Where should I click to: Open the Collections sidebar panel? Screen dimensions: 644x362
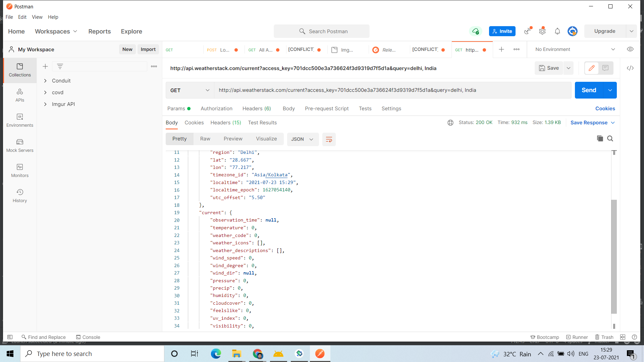20,70
